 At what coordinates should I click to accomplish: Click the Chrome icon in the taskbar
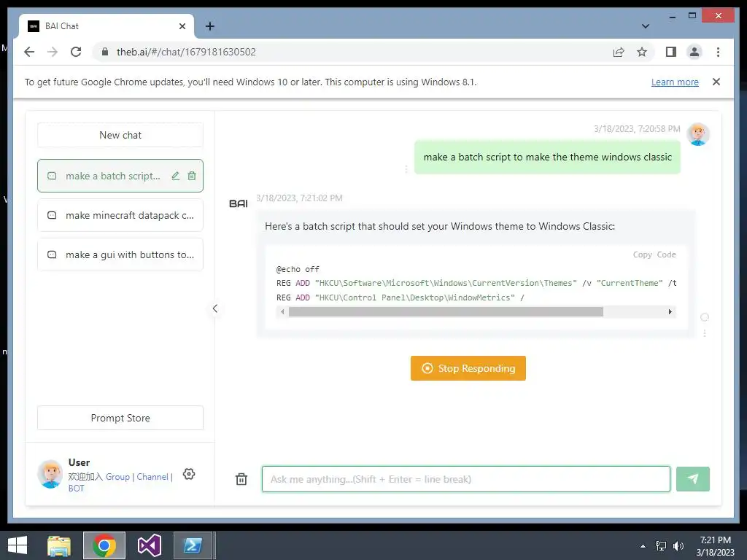[104, 545]
